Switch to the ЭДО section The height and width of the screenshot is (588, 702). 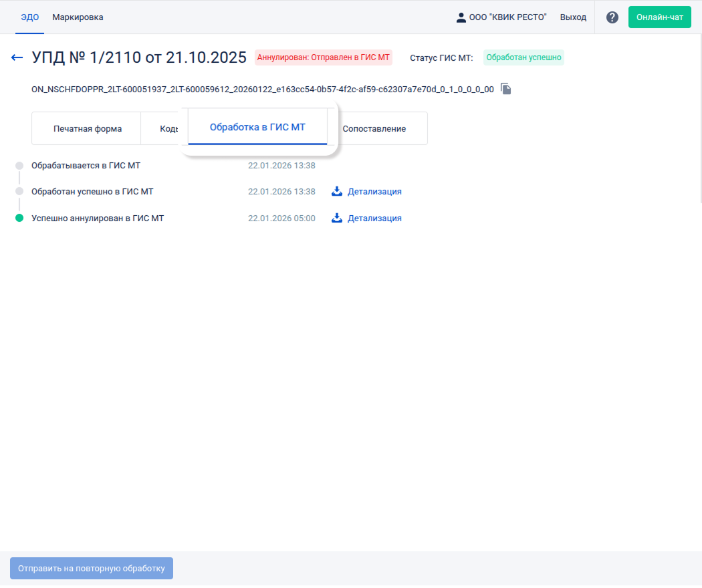tap(29, 17)
